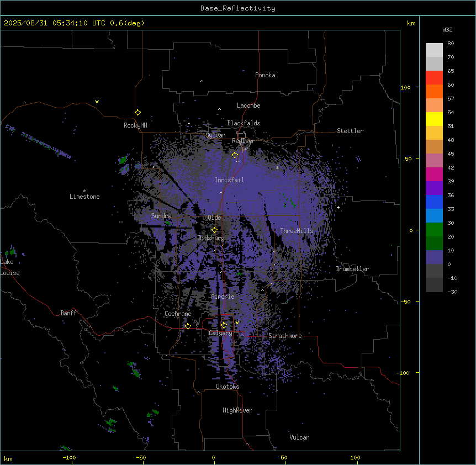Select the bright yellow 51-54 dBZ legend swatch

(x=434, y=119)
